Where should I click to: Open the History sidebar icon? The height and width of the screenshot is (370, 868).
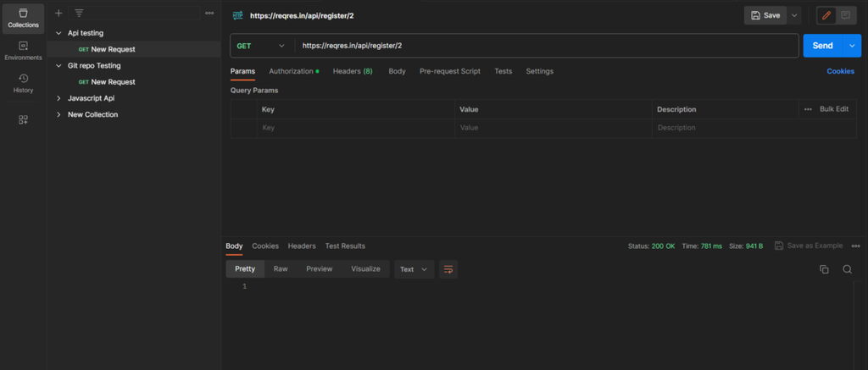pyautogui.click(x=23, y=84)
